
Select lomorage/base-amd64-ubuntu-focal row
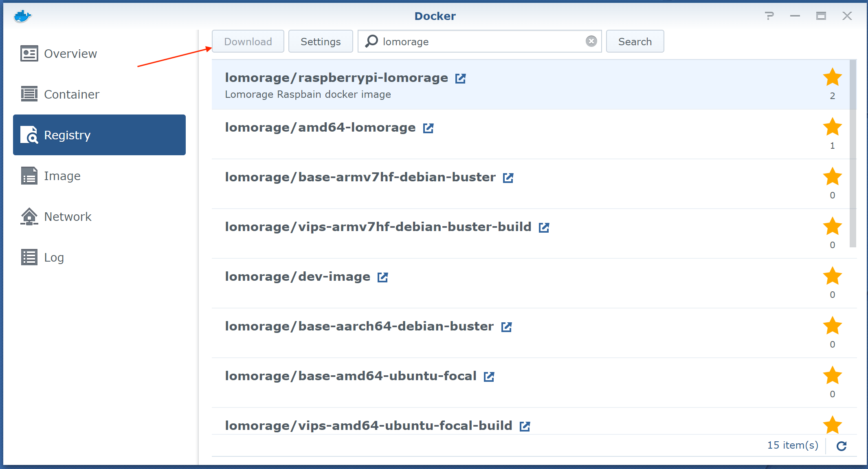[534, 383]
